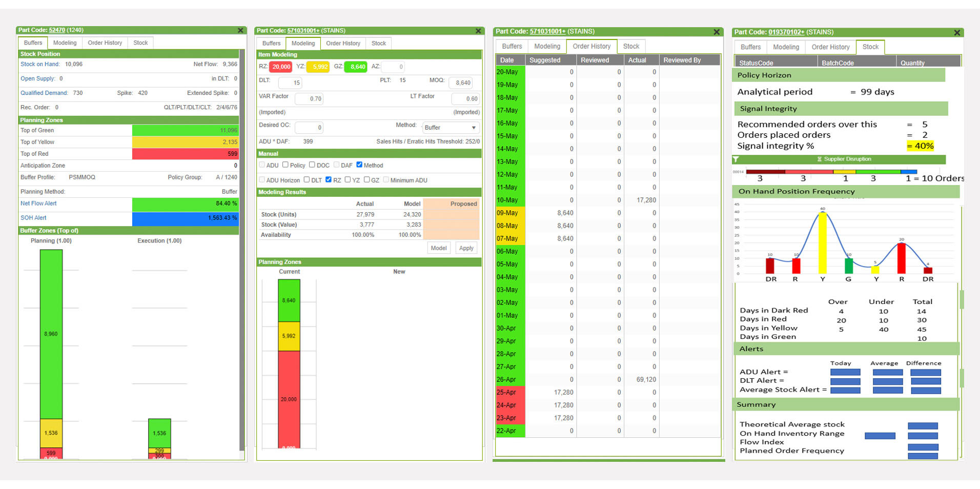Click the red RZ value 20,000 field

(281, 67)
